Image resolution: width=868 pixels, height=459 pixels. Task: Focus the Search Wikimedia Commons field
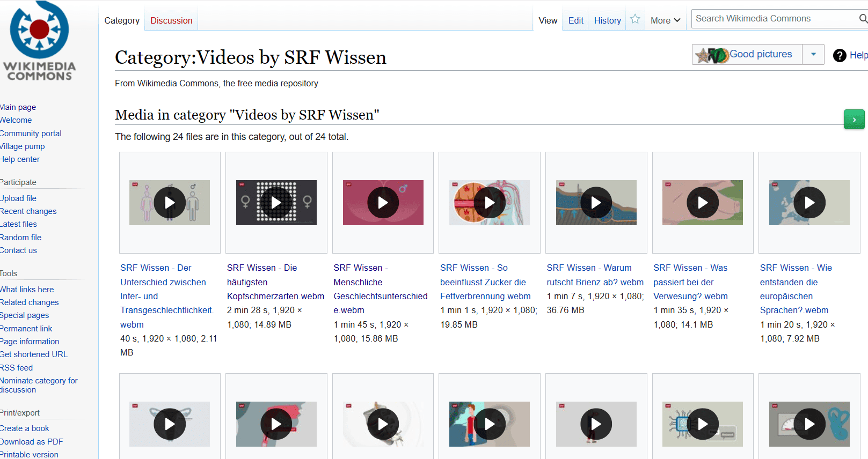pyautogui.click(x=775, y=19)
